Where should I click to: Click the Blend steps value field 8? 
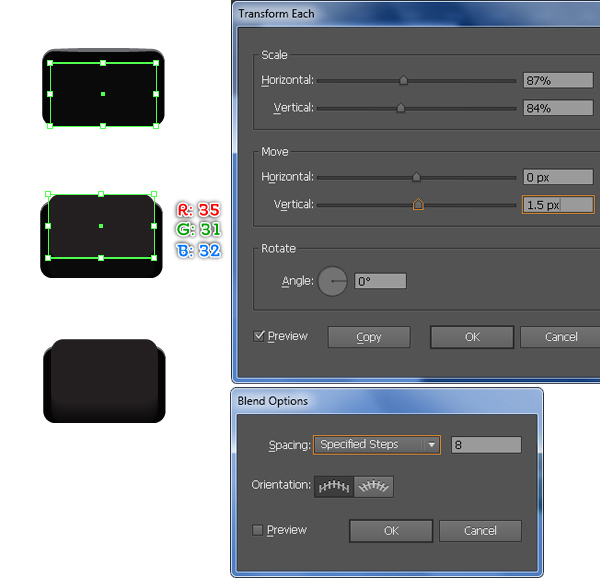pyautogui.click(x=486, y=445)
